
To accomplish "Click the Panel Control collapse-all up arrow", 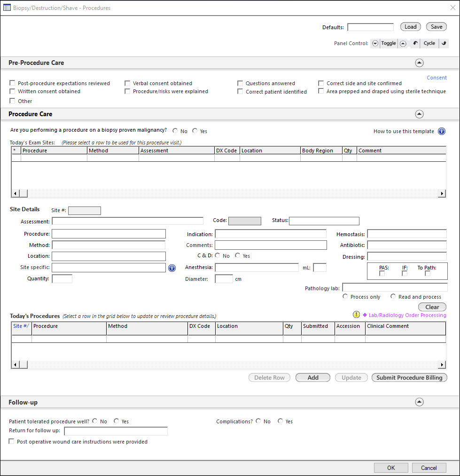I will (403, 43).
